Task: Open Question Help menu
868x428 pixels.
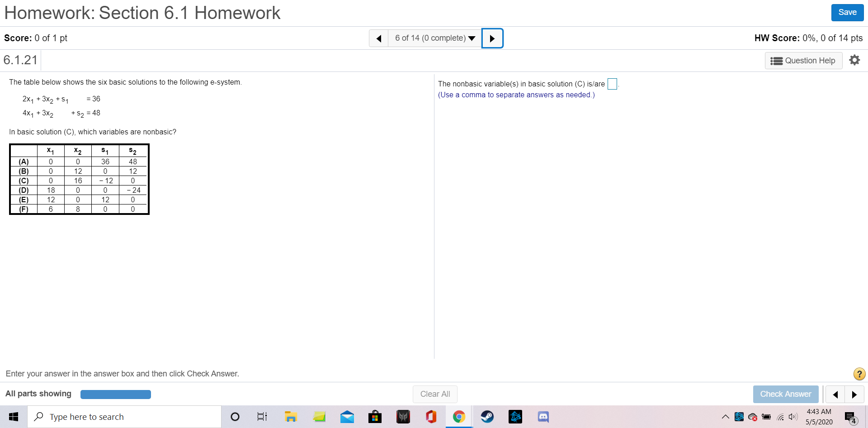Action: 803,61
